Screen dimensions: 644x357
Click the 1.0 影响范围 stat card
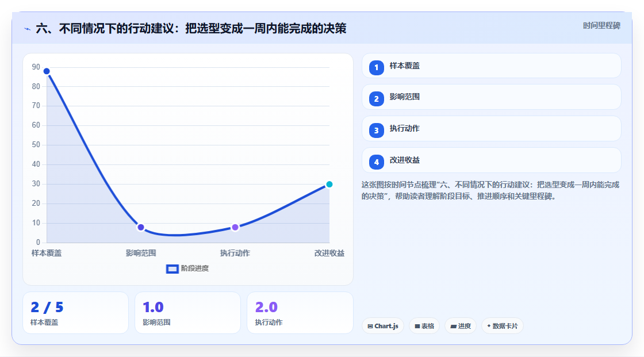tap(187, 313)
